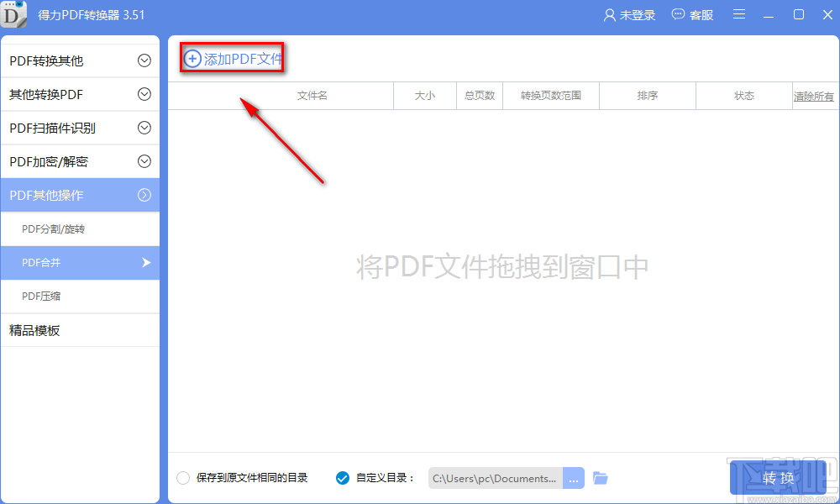
Task: Click the 文件名 column header
Action: click(x=312, y=96)
